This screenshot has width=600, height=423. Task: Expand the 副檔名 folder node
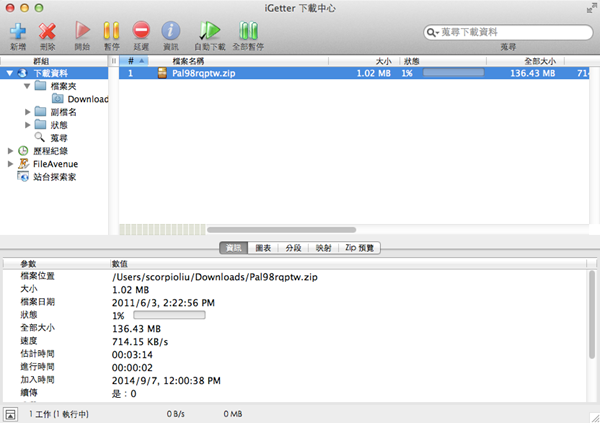(28, 112)
